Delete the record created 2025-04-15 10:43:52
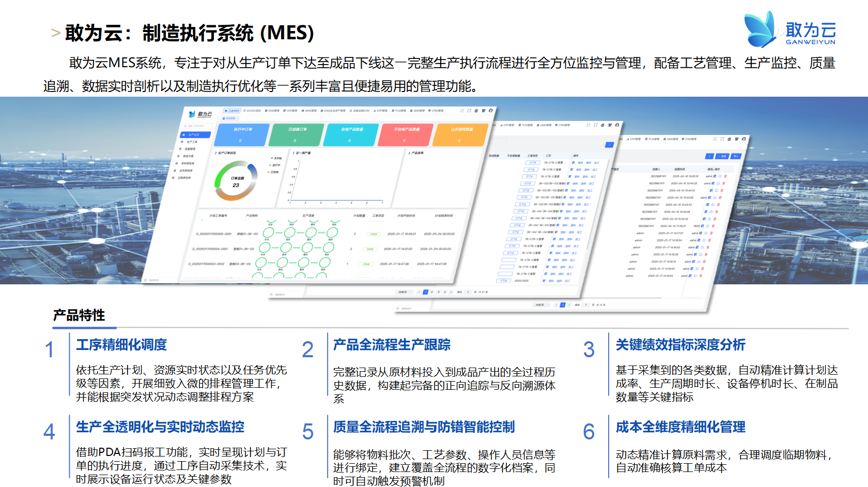The height and width of the screenshot is (487, 868). 721,197
